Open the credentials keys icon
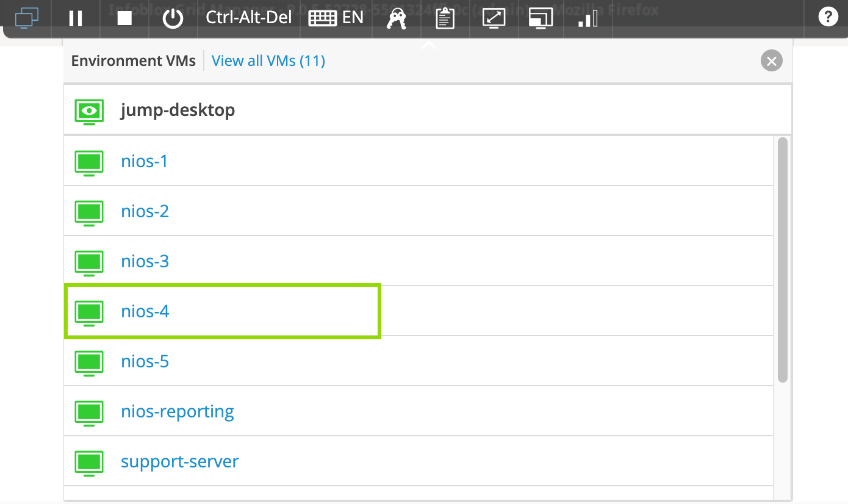This screenshot has height=504, width=848. tap(397, 18)
